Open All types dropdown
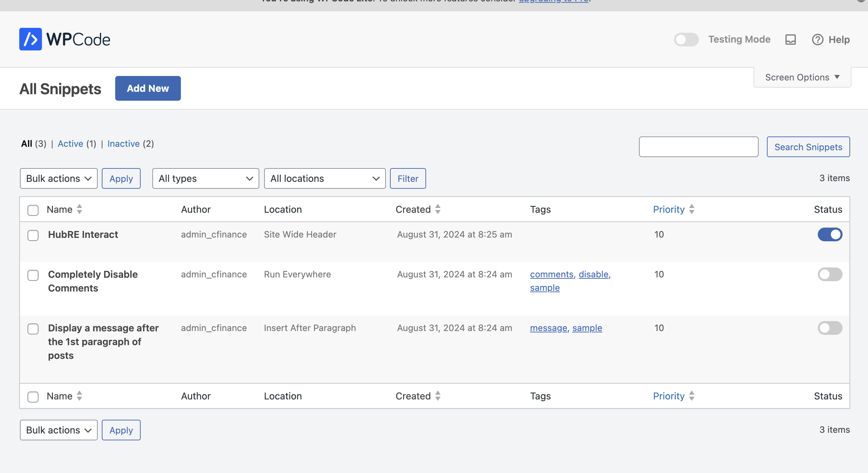The height and width of the screenshot is (473, 868). (x=206, y=178)
